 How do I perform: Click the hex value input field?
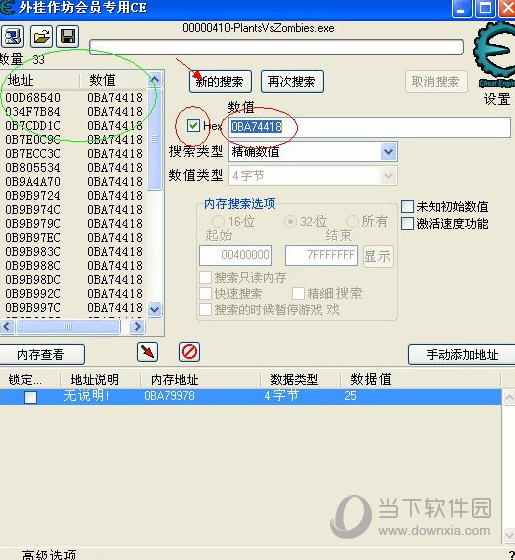coord(369,127)
